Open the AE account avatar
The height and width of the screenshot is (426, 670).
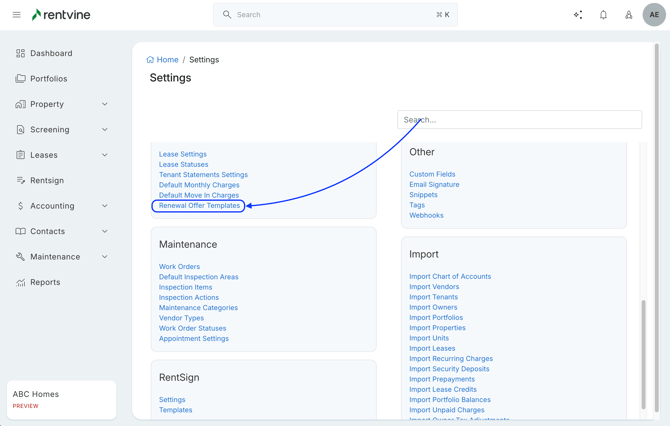tap(654, 15)
